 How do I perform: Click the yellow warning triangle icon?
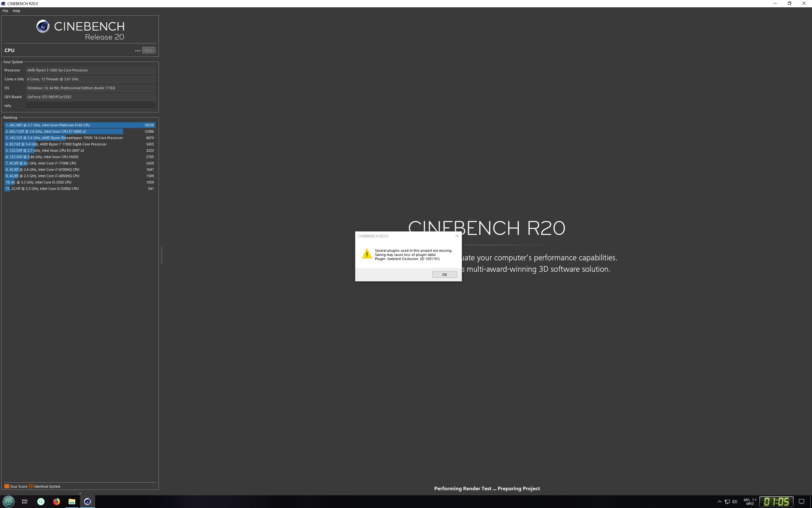click(x=367, y=254)
